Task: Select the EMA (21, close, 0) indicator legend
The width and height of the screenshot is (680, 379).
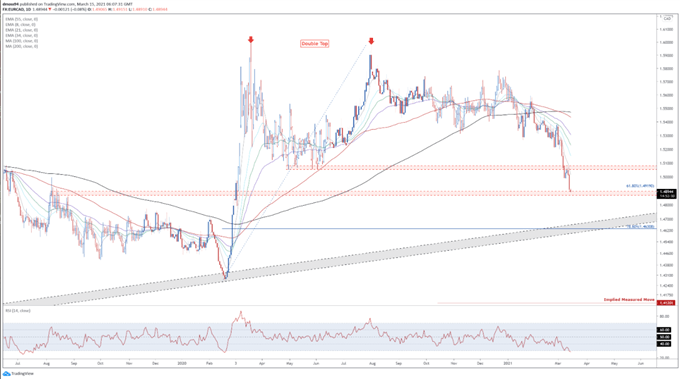Action: point(22,30)
